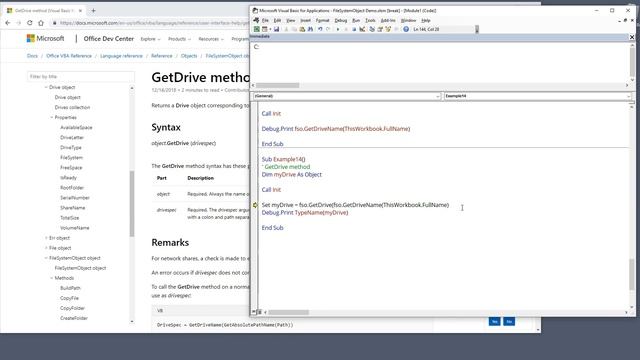Select AvailableSpace in docs sidebar
Viewport: 640px width, 360px height.
coord(76,128)
